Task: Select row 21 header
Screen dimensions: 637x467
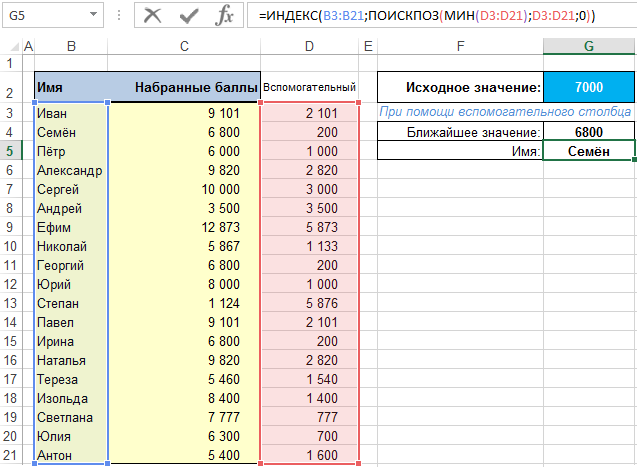Action: tap(10, 455)
